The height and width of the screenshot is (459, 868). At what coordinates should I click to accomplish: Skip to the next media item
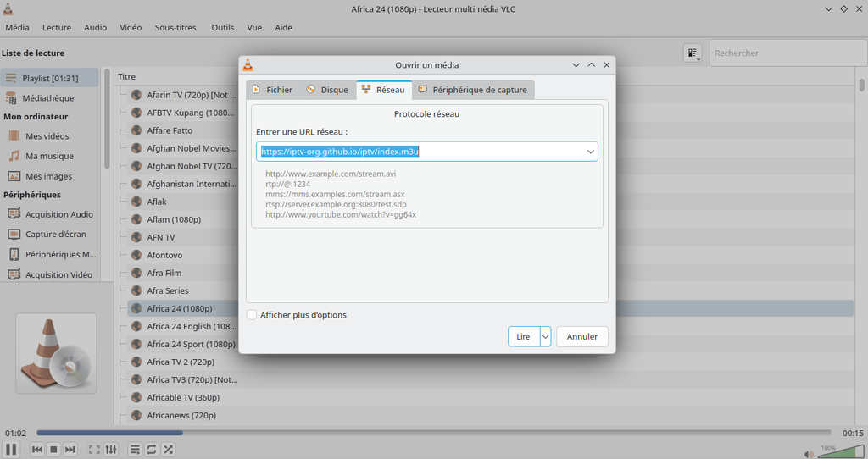tap(70, 450)
